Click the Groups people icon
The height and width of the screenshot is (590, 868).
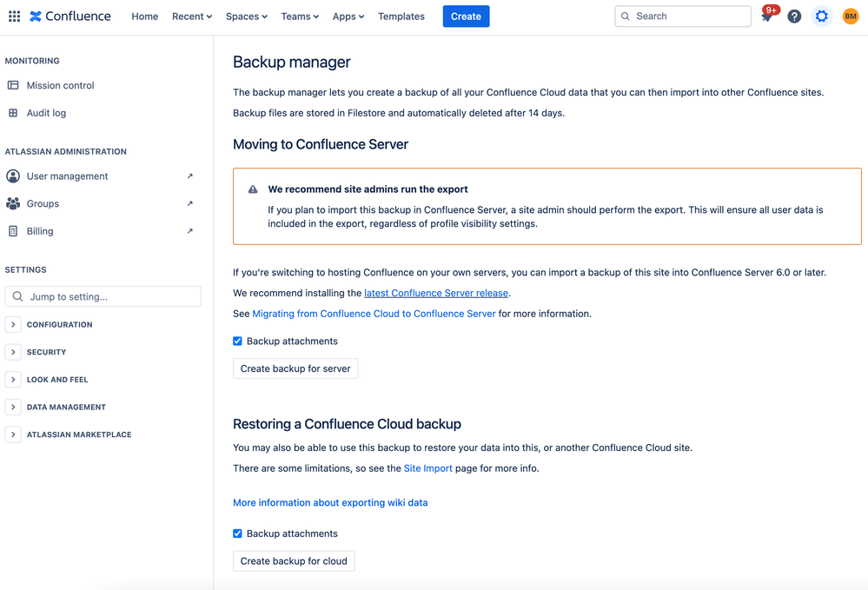tap(13, 203)
